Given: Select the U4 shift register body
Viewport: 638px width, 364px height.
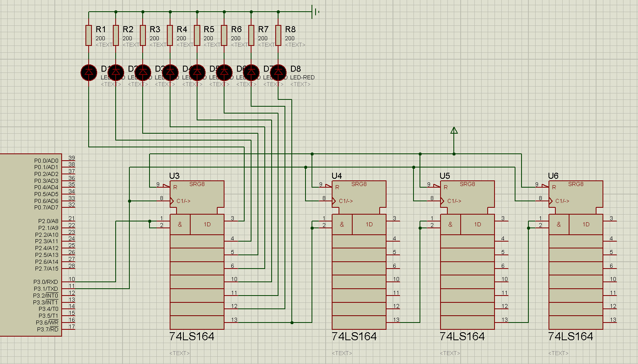Looking at the screenshot, I should 359,255.
